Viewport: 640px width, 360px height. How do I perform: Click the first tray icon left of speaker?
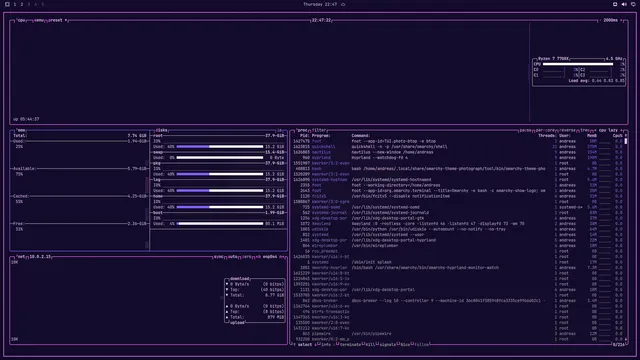point(615,4)
